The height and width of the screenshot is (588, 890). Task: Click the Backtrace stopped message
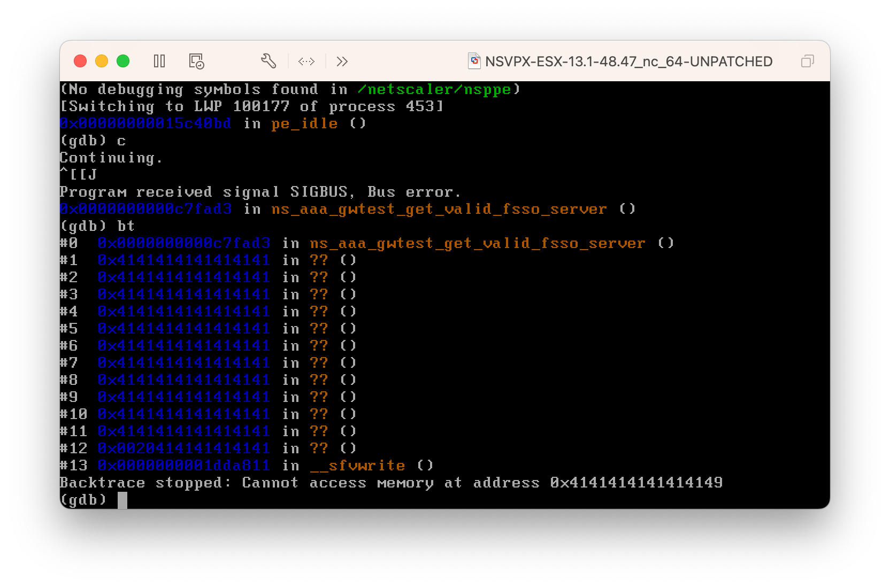[390, 482]
